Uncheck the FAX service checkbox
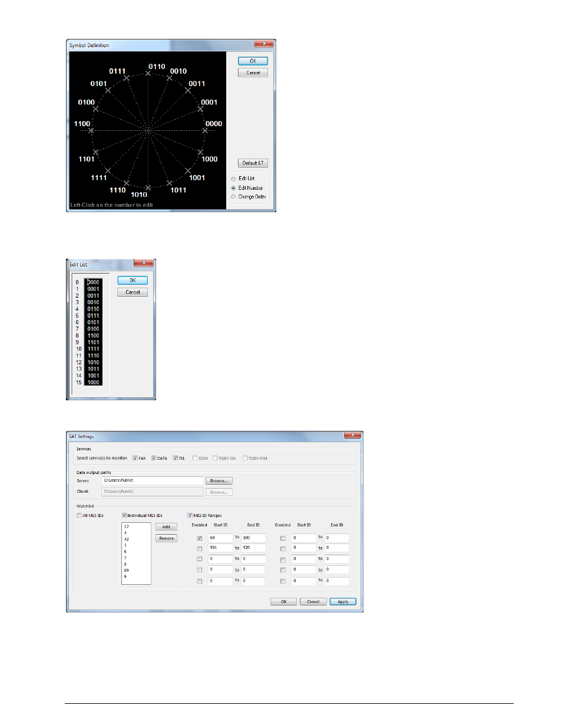 pos(135,458)
